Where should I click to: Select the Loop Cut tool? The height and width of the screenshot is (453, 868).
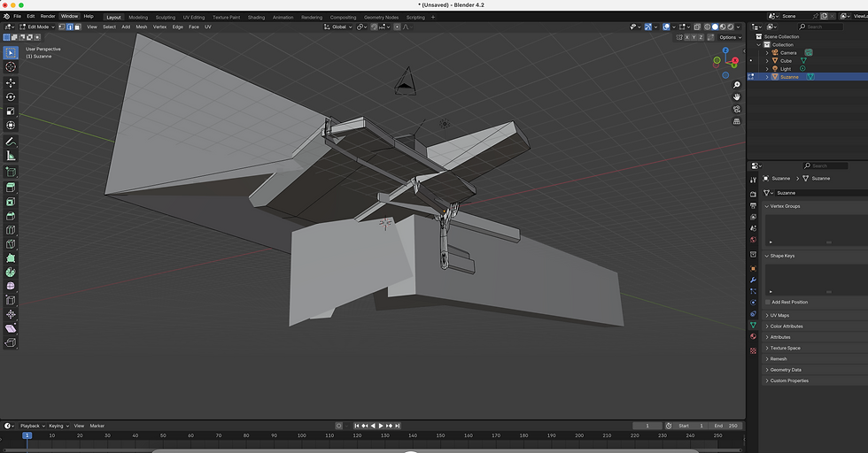click(11, 230)
